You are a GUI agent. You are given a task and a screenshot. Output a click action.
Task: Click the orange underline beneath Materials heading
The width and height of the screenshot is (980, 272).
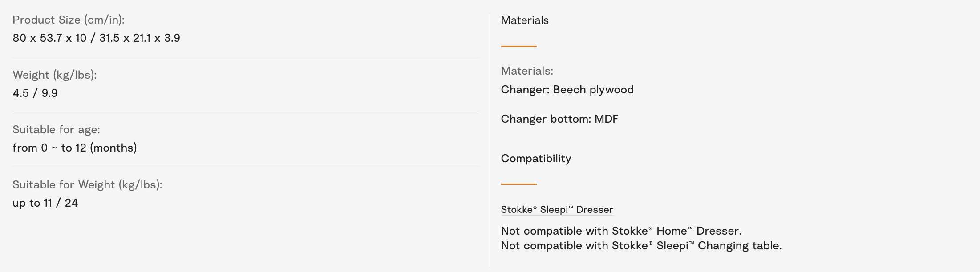pyautogui.click(x=518, y=46)
